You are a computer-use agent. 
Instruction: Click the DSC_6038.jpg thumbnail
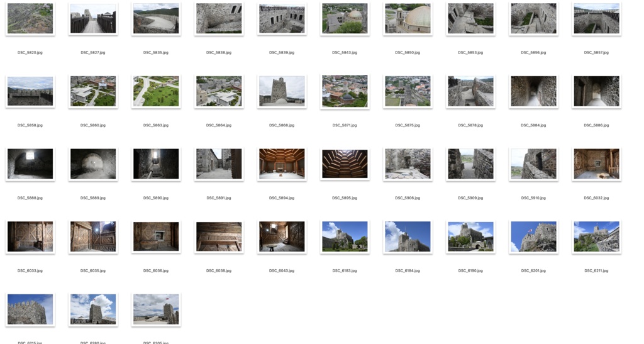click(218, 236)
